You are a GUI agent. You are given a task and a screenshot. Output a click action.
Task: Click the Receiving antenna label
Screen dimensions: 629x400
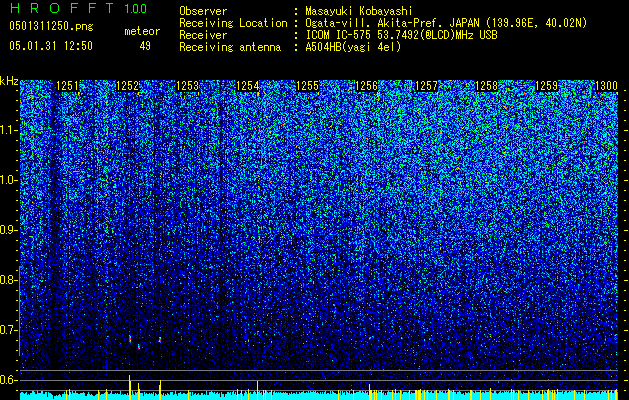click(230, 47)
